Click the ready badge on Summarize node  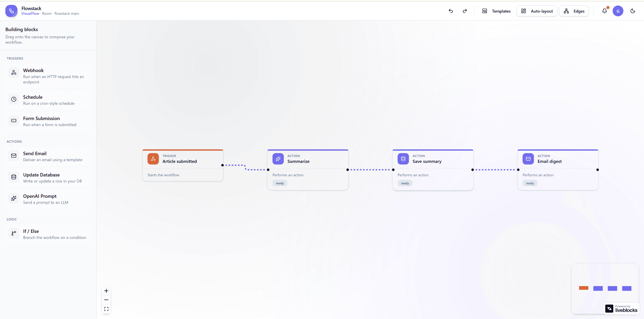(x=280, y=183)
